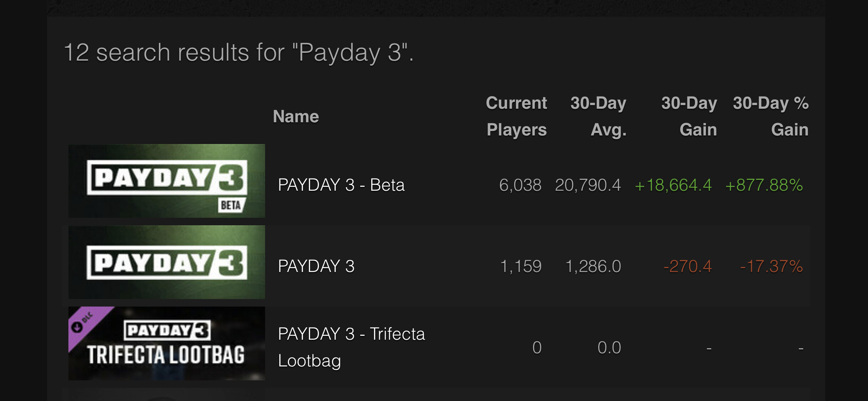Image resolution: width=868 pixels, height=401 pixels.
Task: Select the 1,286.0 thirty-day average value
Action: click(x=593, y=266)
